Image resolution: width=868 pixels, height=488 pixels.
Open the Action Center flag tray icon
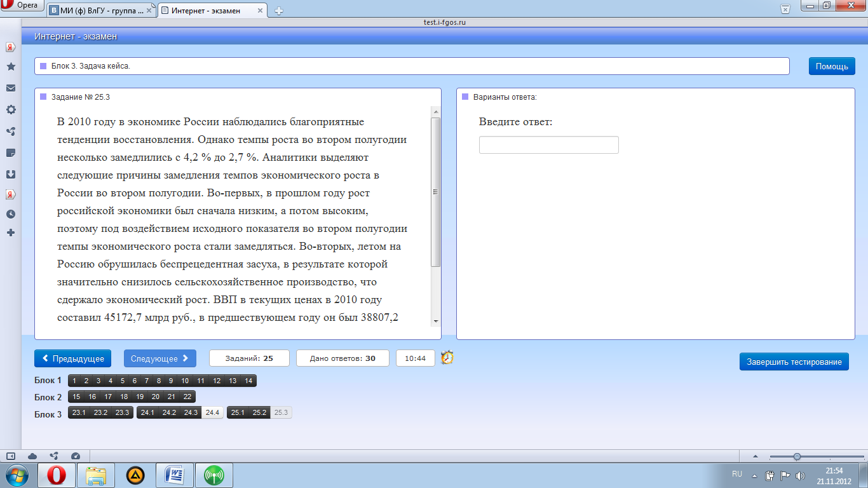(785, 475)
